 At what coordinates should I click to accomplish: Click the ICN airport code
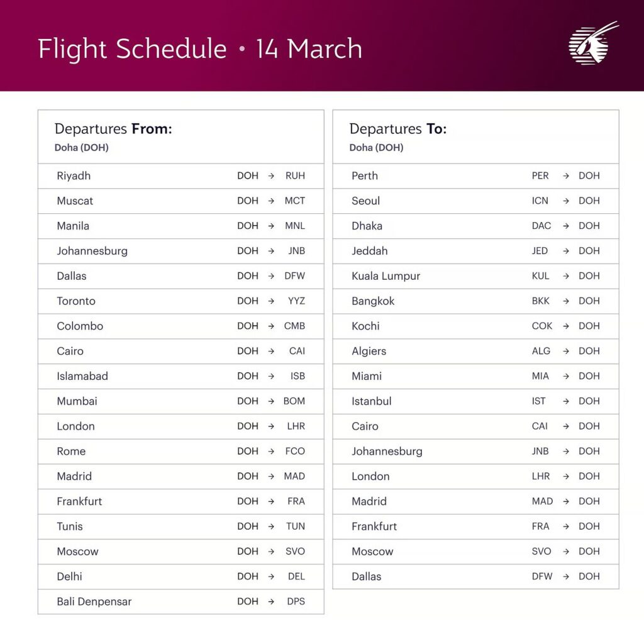pos(540,201)
